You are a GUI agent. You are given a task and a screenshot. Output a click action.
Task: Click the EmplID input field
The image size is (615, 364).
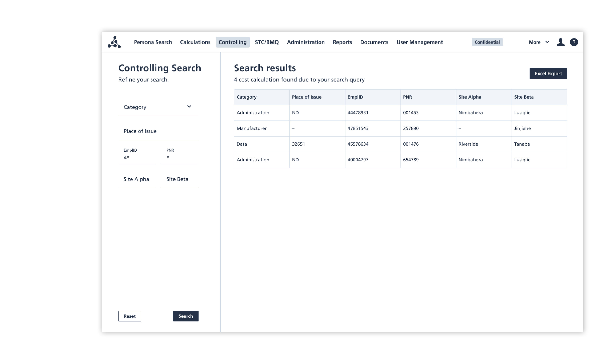click(x=137, y=157)
